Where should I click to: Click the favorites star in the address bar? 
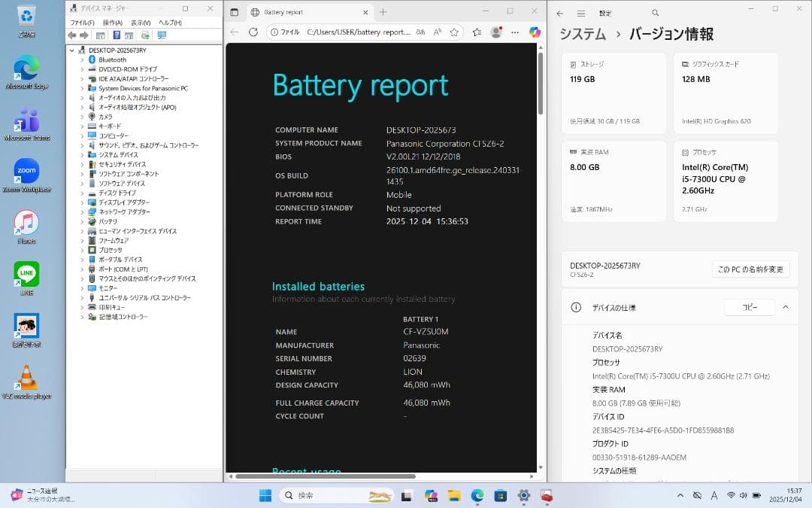pyautogui.click(x=454, y=32)
